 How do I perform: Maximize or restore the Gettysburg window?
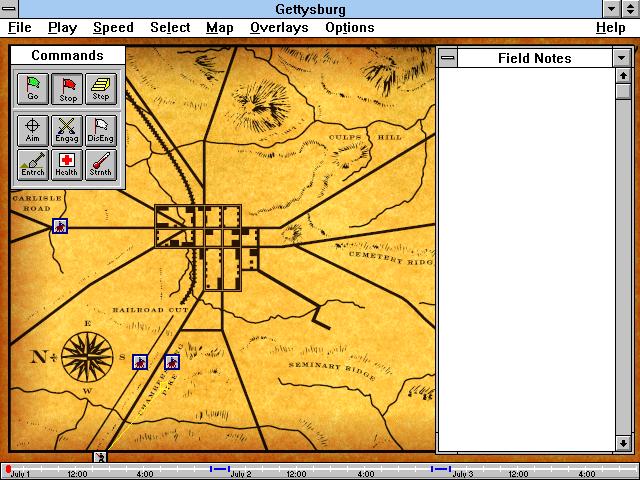630,9
